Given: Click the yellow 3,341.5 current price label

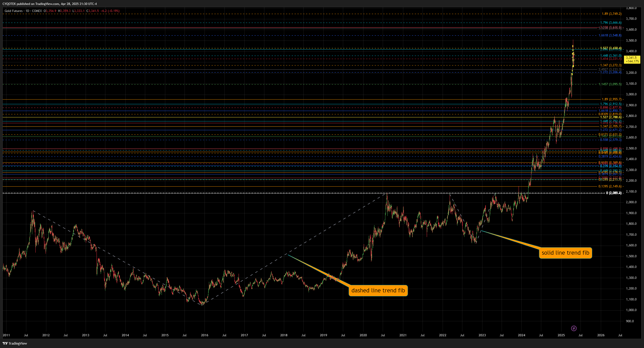Looking at the screenshot, I should (632, 59).
